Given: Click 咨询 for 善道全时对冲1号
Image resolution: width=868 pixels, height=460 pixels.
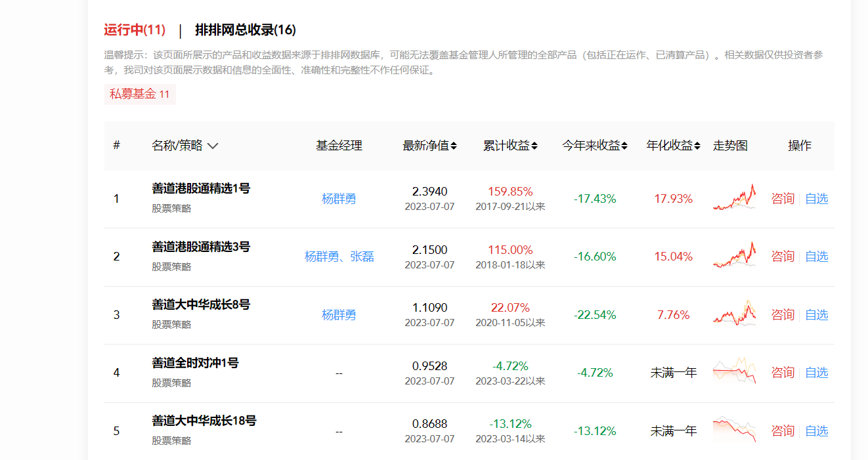Looking at the screenshot, I should click(x=781, y=372).
